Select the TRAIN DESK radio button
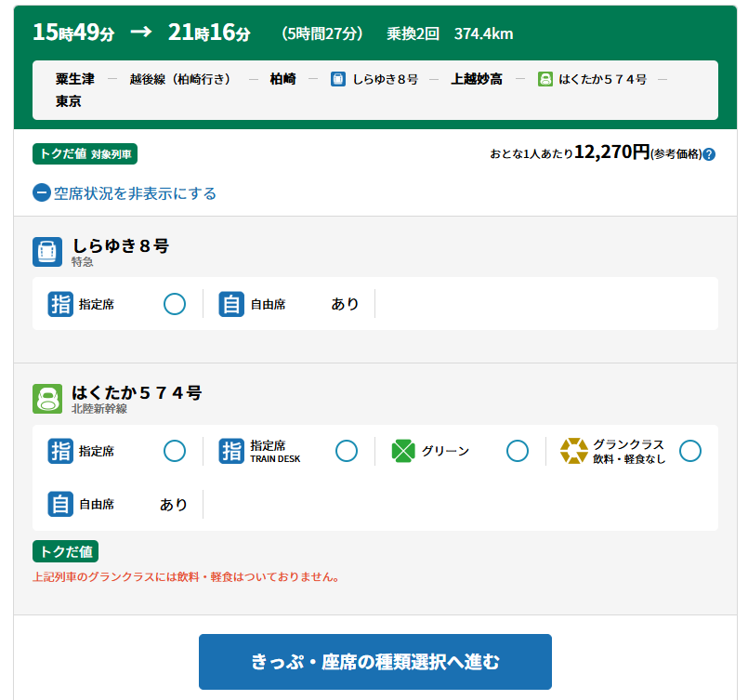 (x=346, y=451)
